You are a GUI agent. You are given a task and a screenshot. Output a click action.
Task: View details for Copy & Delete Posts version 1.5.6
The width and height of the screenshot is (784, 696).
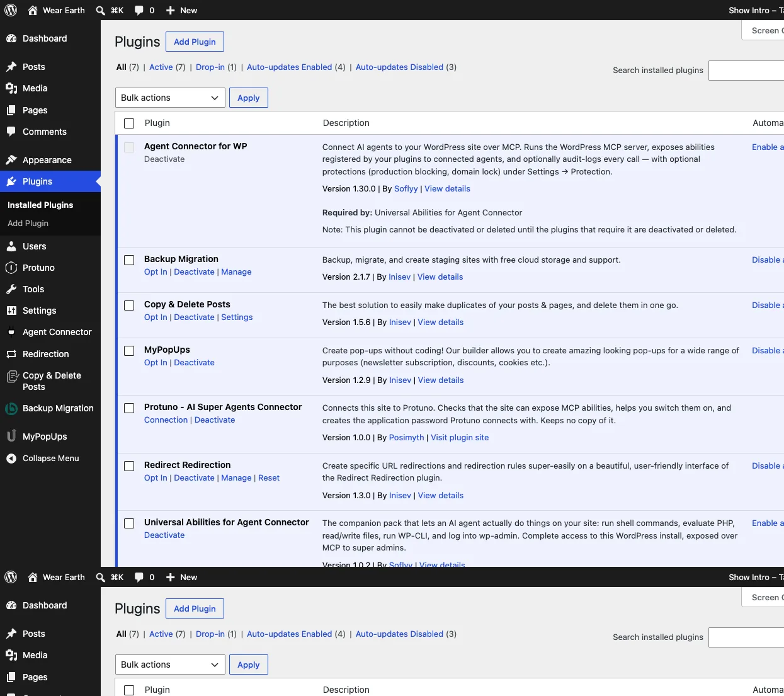click(441, 322)
